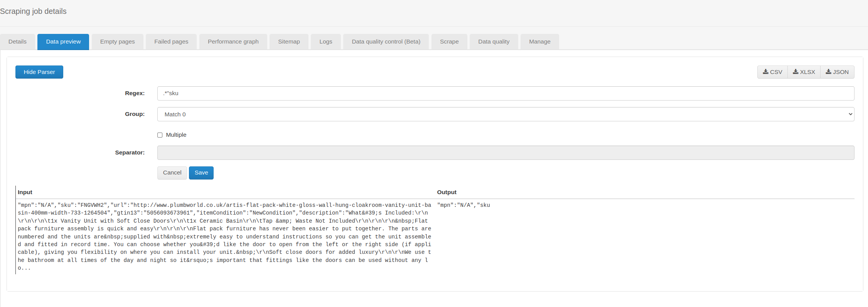Switch to the Scrape tab
This screenshot has width=868, height=307.
pos(449,42)
